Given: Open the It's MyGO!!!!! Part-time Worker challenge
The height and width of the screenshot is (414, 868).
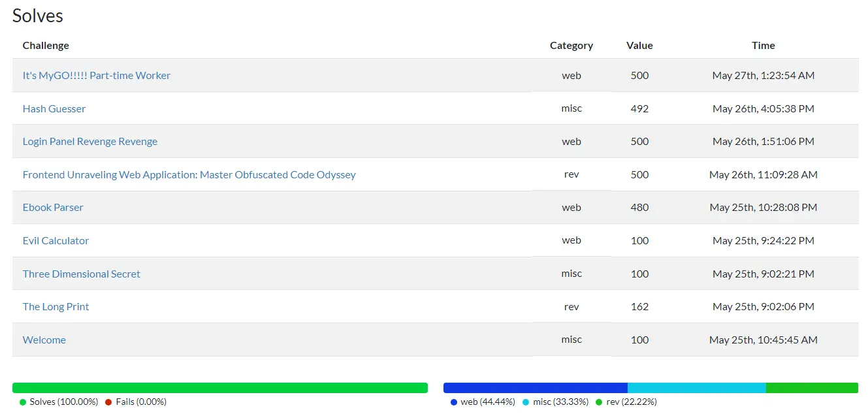Looking at the screenshot, I should [x=96, y=76].
